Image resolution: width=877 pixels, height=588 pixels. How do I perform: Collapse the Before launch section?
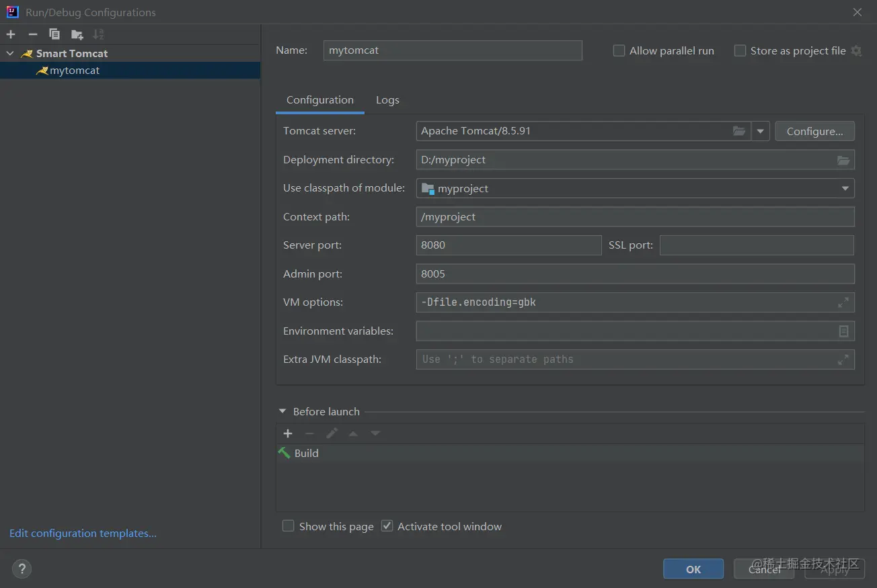282,411
